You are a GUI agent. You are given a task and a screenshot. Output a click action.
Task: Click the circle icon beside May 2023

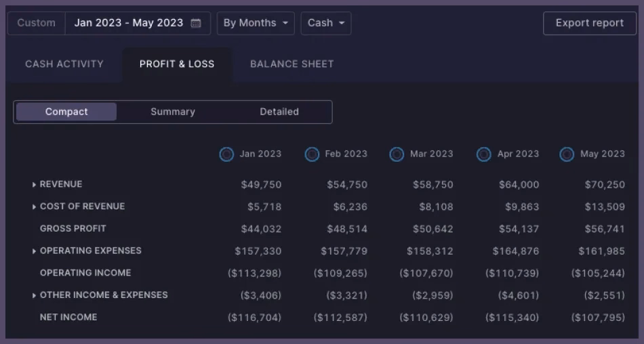567,154
